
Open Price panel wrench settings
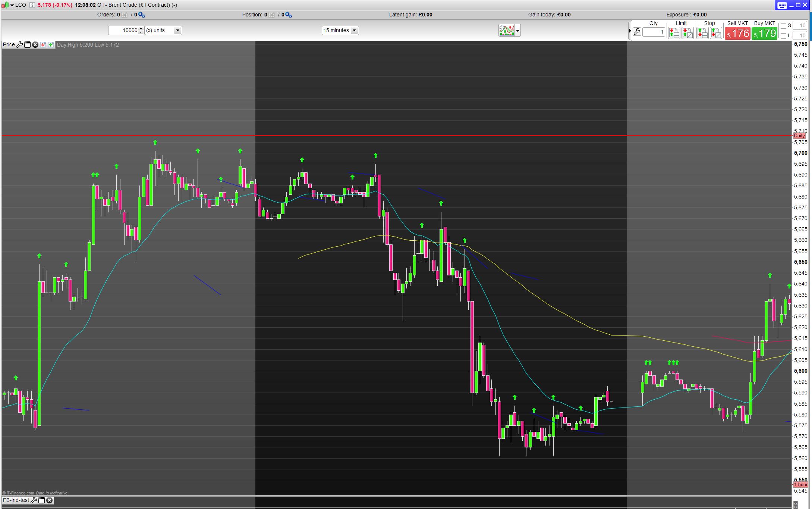click(20, 45)
